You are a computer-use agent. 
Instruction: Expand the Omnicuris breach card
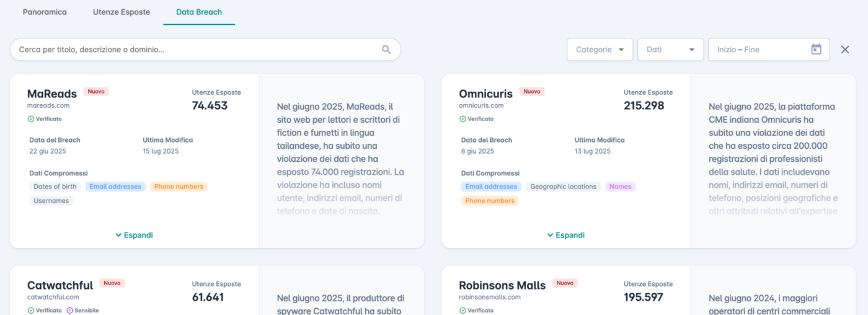coord(566,235)
